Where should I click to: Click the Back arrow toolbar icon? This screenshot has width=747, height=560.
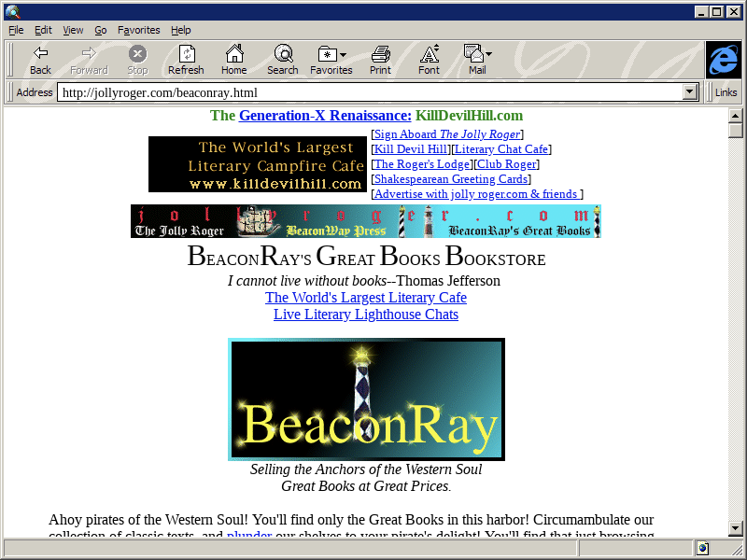tap(40, 54)
